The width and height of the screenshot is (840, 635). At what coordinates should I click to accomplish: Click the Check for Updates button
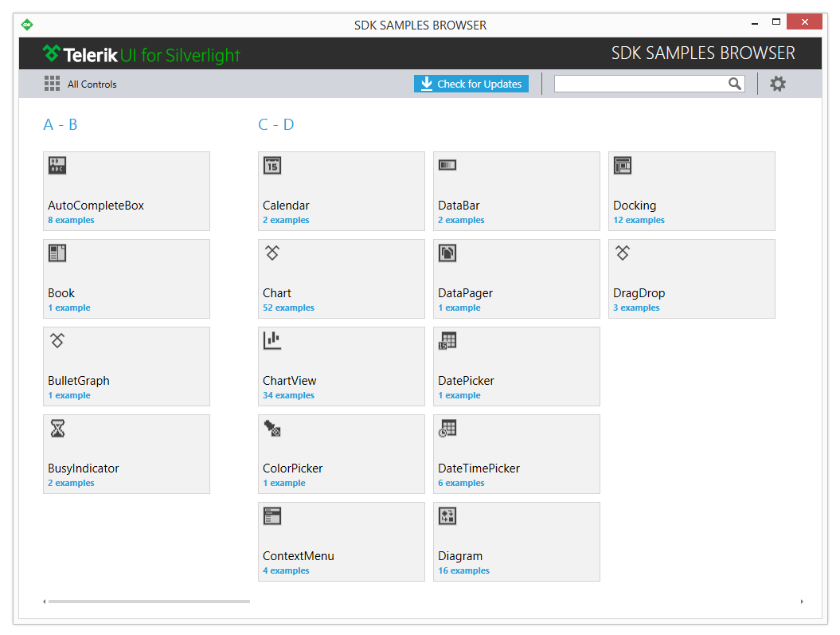471,84
